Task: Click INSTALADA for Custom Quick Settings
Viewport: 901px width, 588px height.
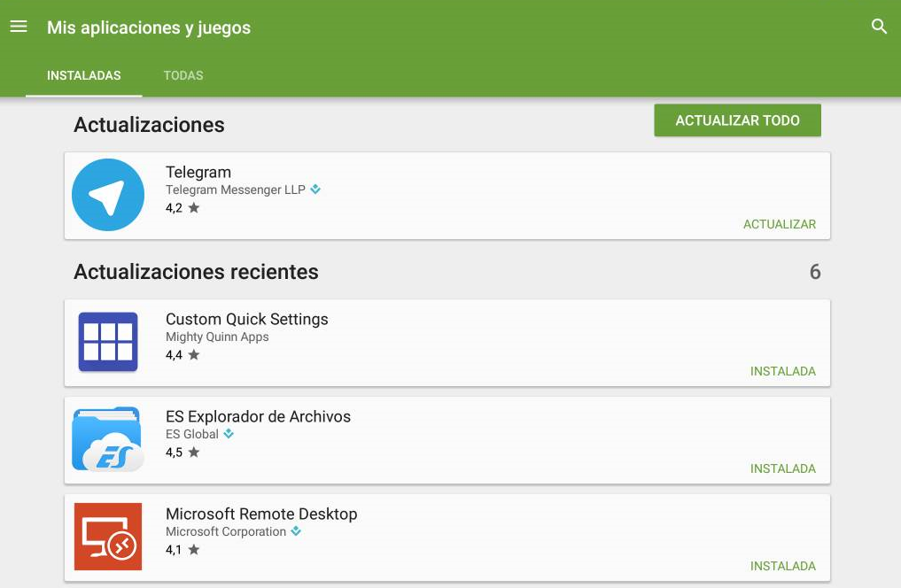Action: point(782,371)
